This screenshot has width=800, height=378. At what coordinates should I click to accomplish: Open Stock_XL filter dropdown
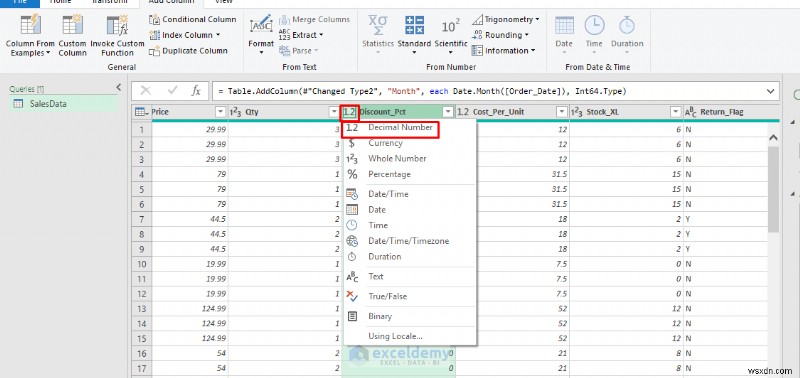(676, 112)
